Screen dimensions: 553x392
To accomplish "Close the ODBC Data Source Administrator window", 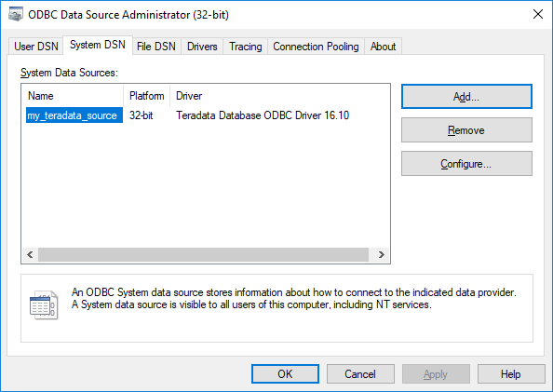I will 538,15.
